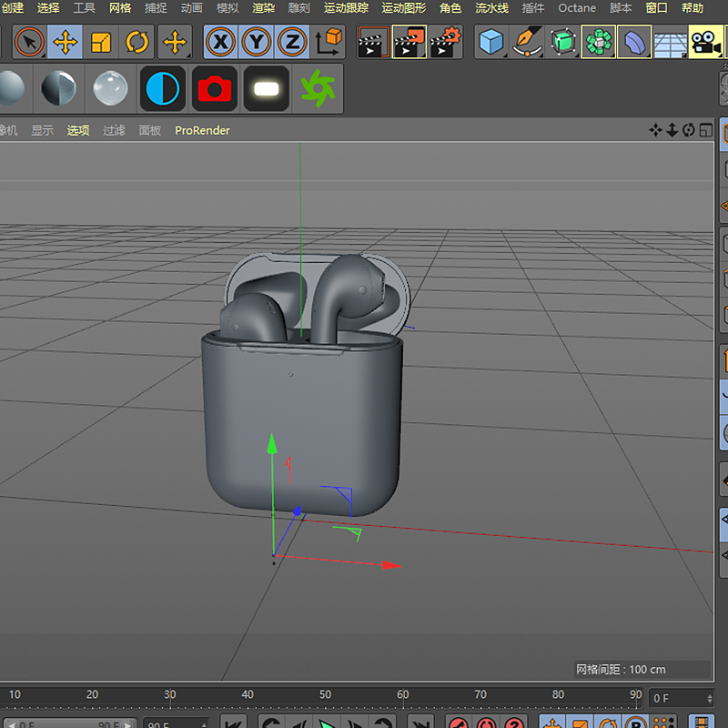
Task: Open the 脚本 menu
Action: pos(621,8)
